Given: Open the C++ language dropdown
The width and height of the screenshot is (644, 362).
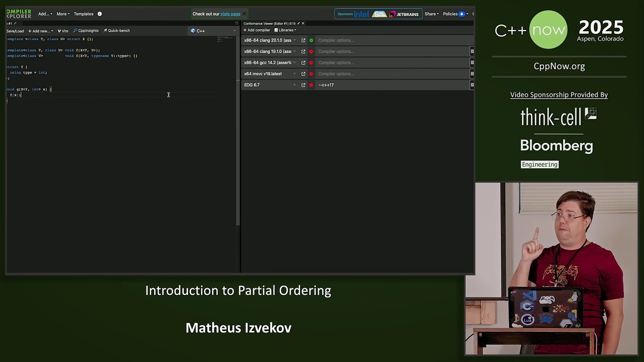Looking at the screenshot, I should point(212,31).
